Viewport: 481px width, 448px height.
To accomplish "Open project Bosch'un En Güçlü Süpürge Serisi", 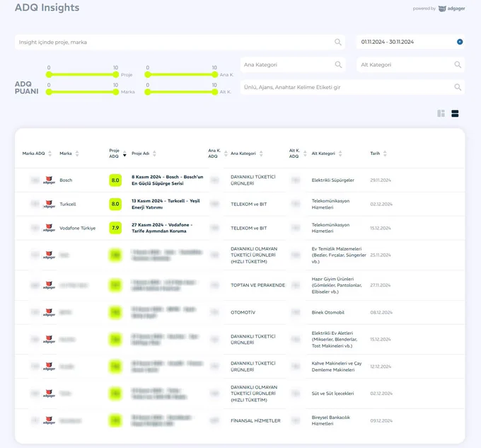I will [x=168, y=180].
